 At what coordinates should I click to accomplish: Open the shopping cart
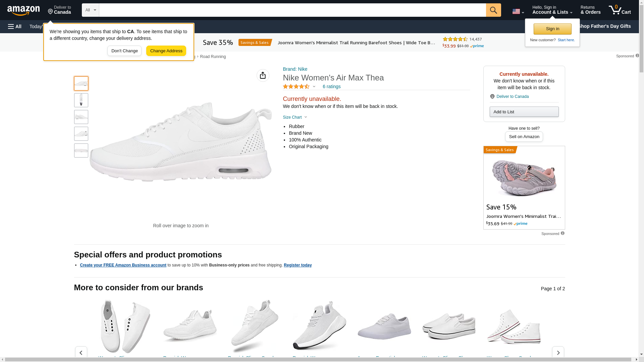[x=620, y=10]
